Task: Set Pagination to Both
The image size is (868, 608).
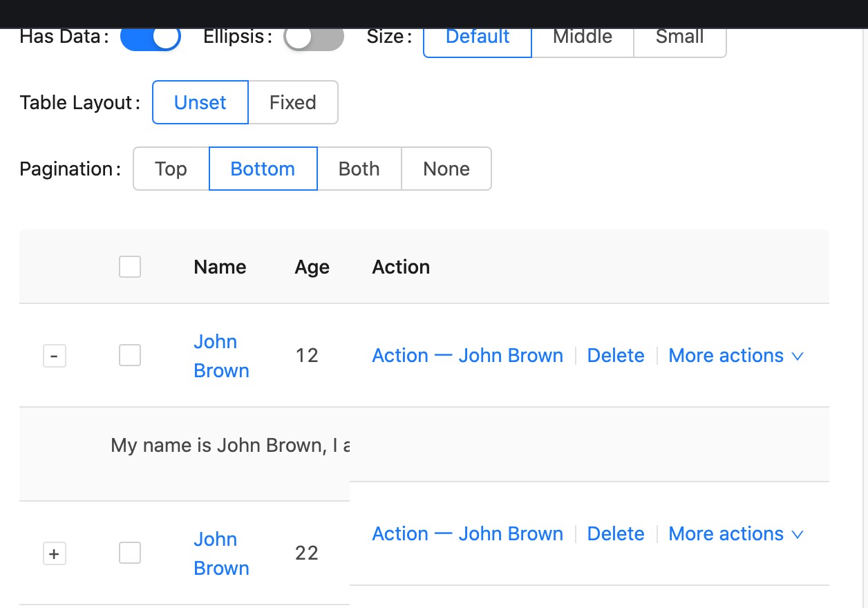Action: point(359,169)
